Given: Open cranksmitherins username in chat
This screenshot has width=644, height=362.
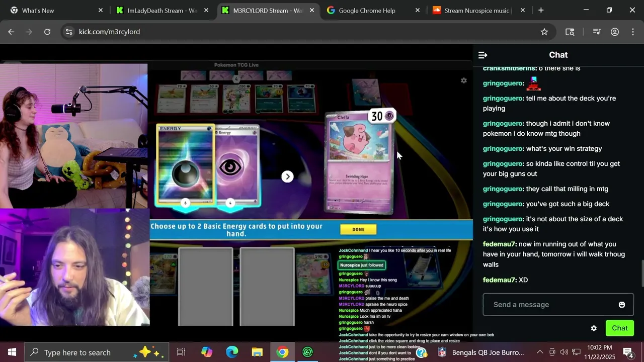Looking at the screenshot, I should pos(509,68).
